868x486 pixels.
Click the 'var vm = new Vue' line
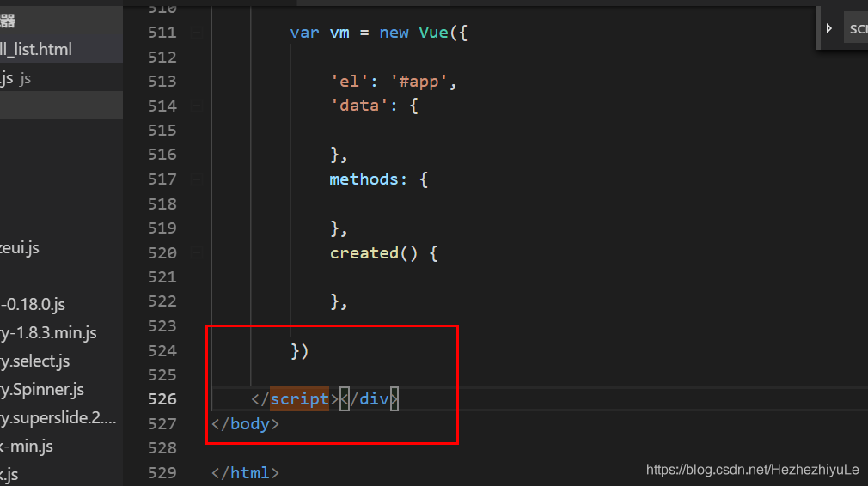click(379, 33)
